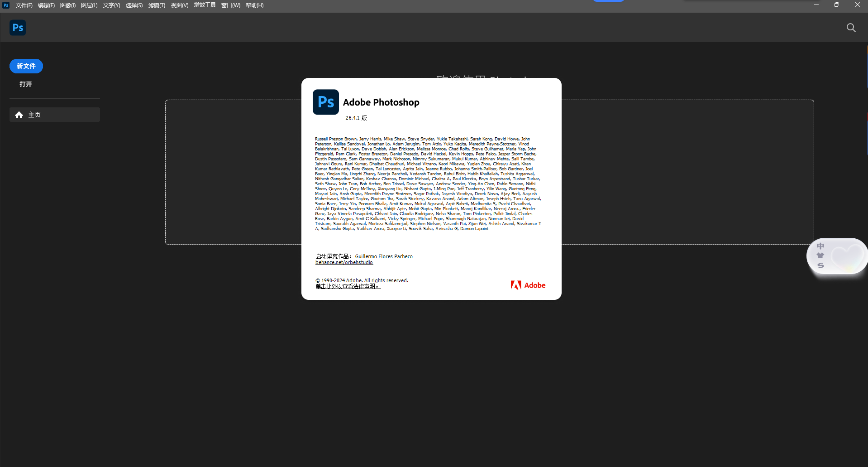Open the 文件 menu
Screen dimensions: 868x467
(x=24, y=5)
